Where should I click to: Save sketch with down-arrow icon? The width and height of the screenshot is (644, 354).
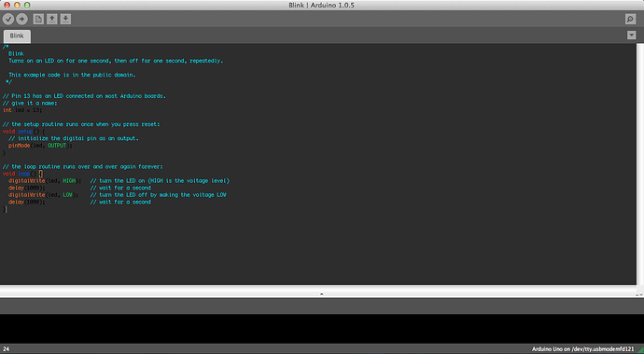tap(65, 19)
